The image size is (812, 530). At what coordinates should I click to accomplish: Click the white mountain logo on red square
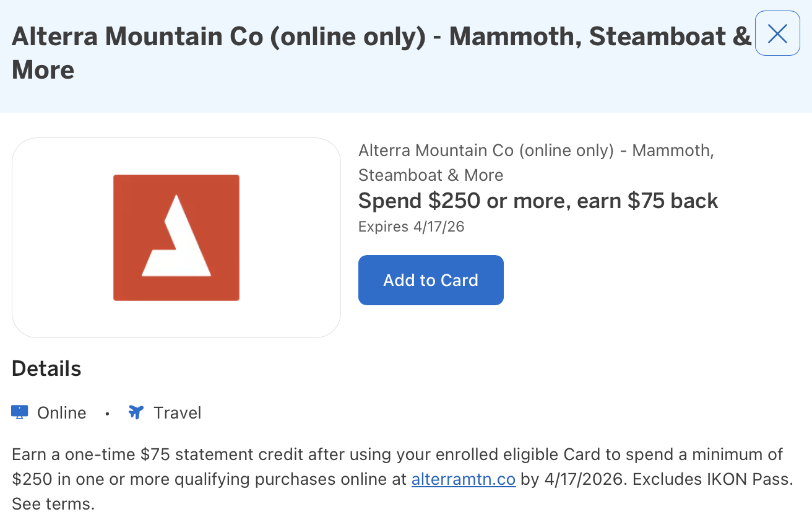(176, 237)
